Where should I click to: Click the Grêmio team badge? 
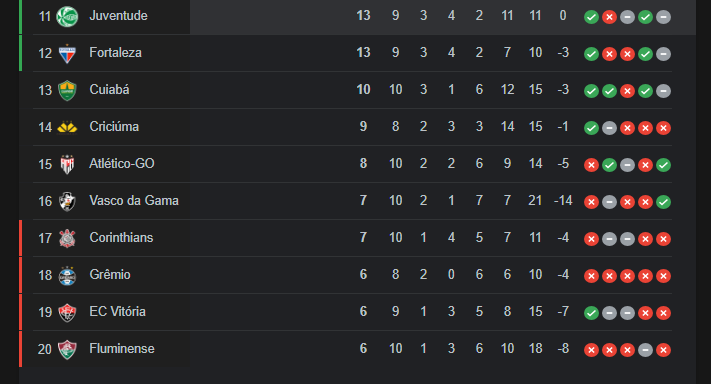click(x=67, y=275)
